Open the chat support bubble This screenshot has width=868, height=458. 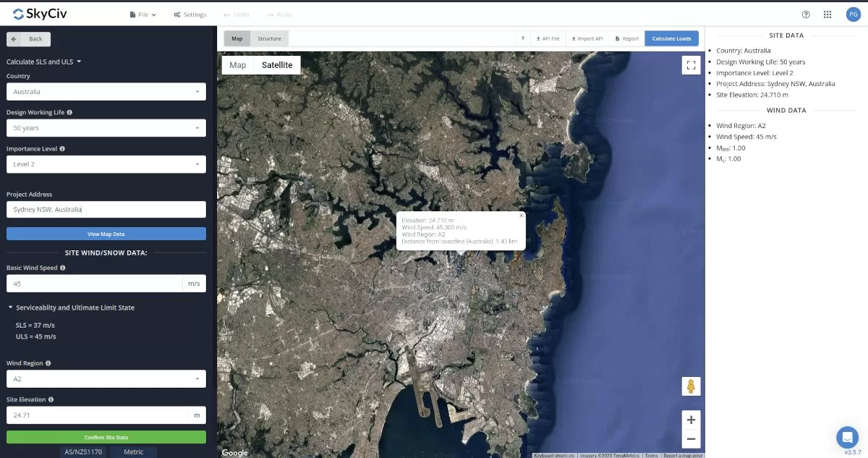847,437
